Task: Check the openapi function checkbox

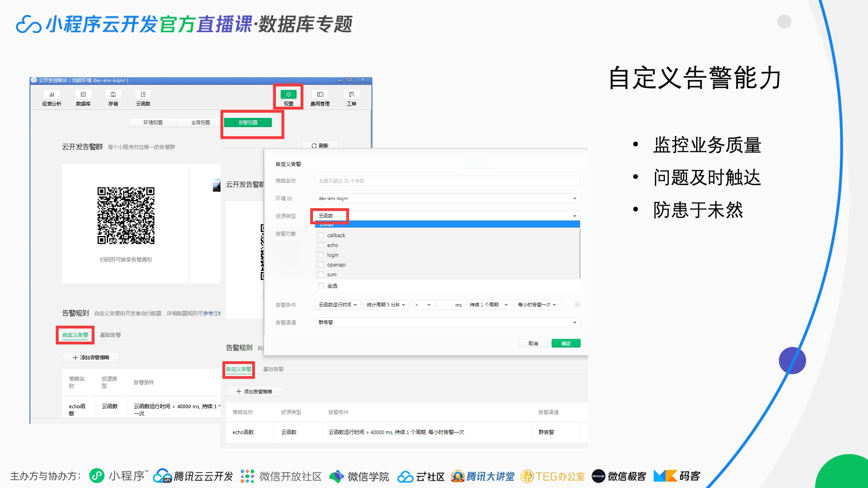Action: 321,265
